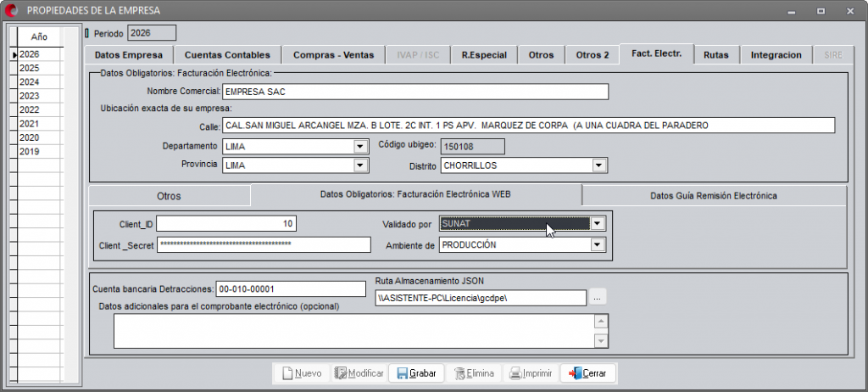Viewport: 868px width, 392px height.
Task: Click the Modificar button
Action: (x=359, y=373)
